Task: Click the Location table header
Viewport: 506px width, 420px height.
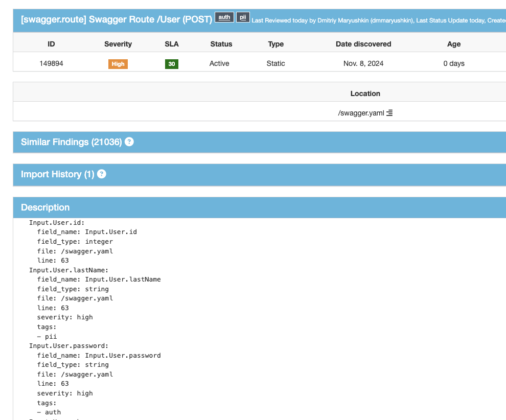Action: [x=365, y=94]
